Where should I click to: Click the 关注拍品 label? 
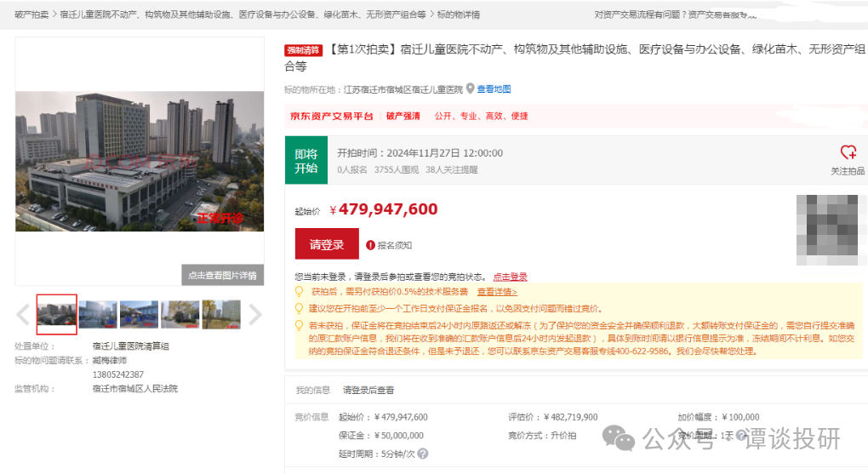pos(848,172)
